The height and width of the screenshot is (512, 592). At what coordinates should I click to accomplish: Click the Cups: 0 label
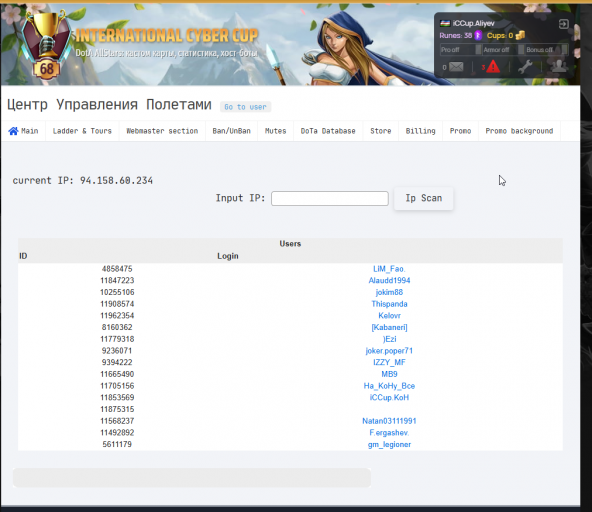click(500, 35)
